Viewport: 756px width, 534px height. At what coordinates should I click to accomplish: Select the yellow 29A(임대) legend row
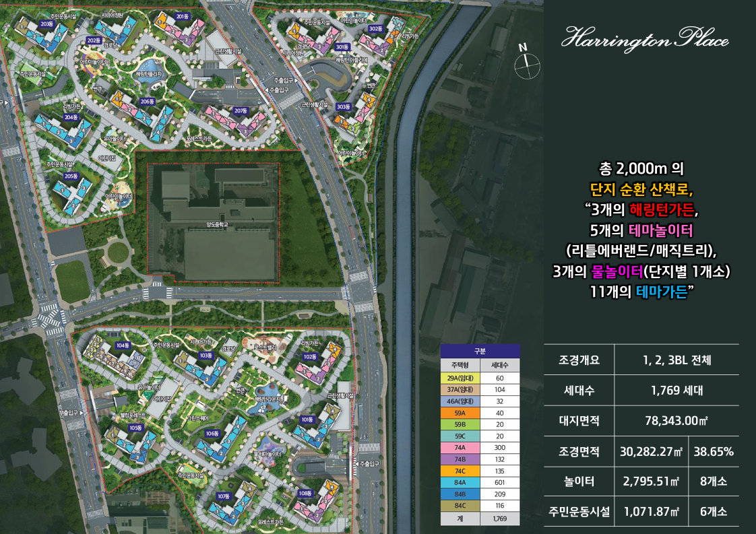(480, 378)
